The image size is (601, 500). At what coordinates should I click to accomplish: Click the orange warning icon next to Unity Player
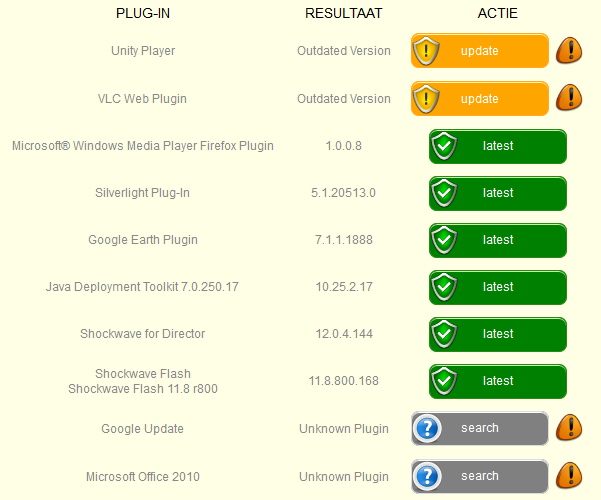[569, 50]
